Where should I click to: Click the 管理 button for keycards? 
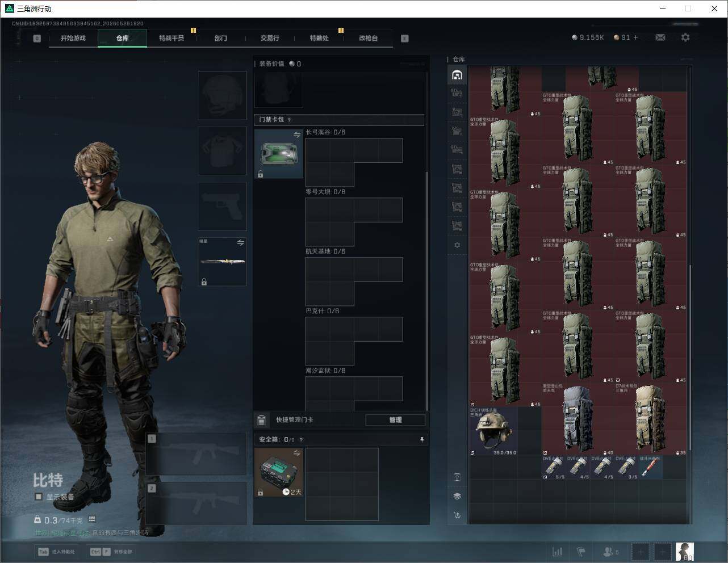395,420
